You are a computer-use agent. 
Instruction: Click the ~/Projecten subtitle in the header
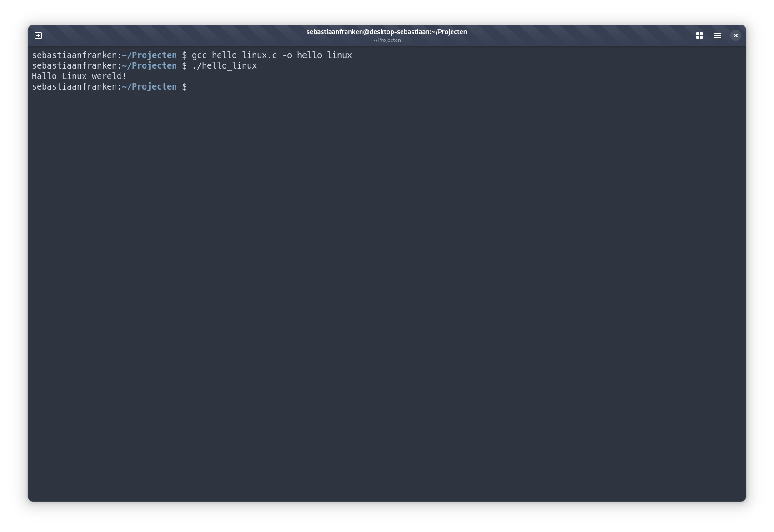pyautogui.click(x=387, y=40)
